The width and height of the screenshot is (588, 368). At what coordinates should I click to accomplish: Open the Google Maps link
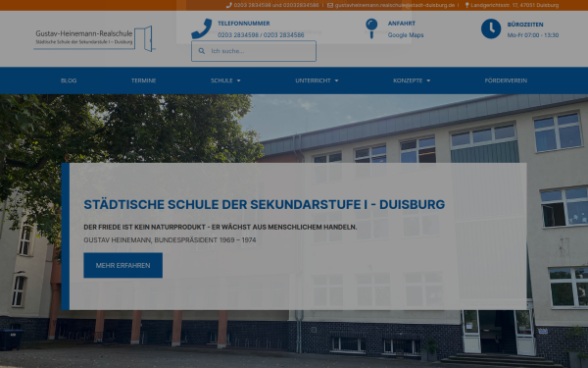[406, 35]
